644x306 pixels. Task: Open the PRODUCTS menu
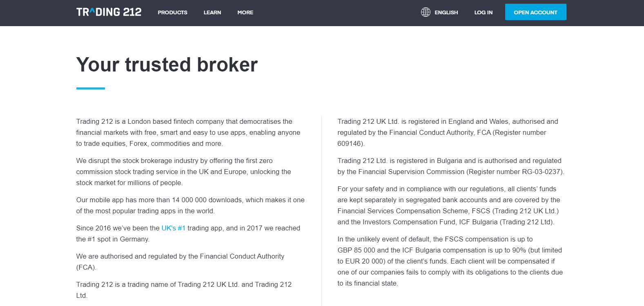[x=172, y=12]
